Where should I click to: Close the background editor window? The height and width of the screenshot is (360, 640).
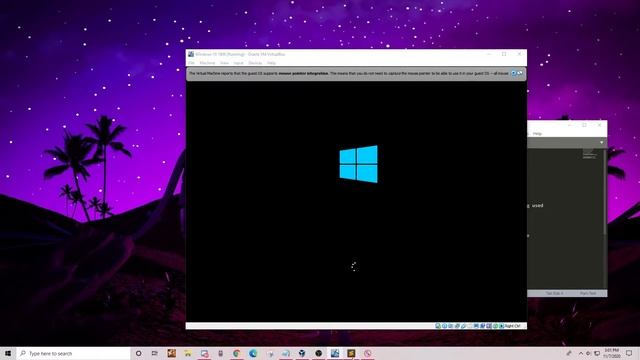[599, 125]
